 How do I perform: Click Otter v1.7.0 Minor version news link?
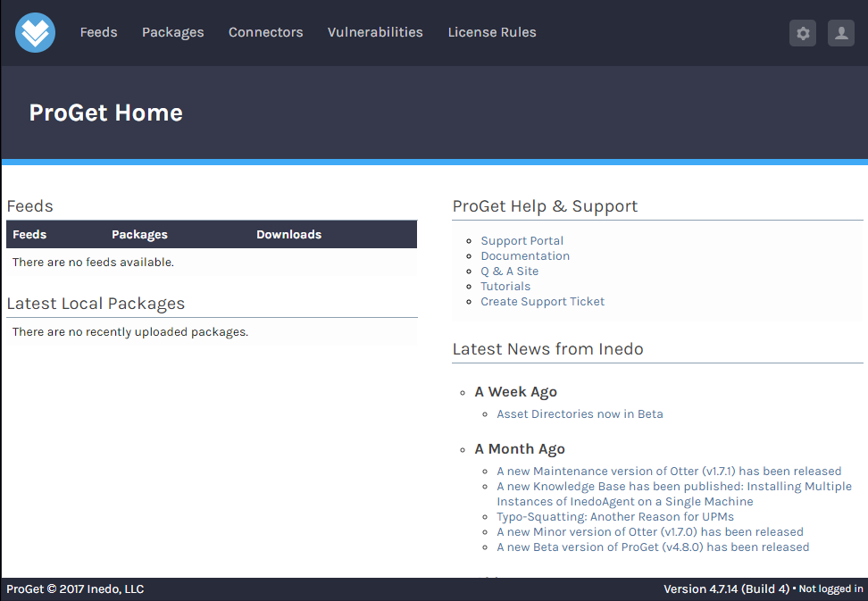[649, 532]
